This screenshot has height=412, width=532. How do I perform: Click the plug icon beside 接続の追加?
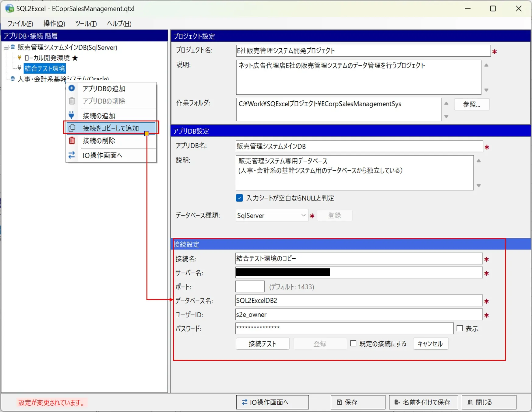point(72,115)
